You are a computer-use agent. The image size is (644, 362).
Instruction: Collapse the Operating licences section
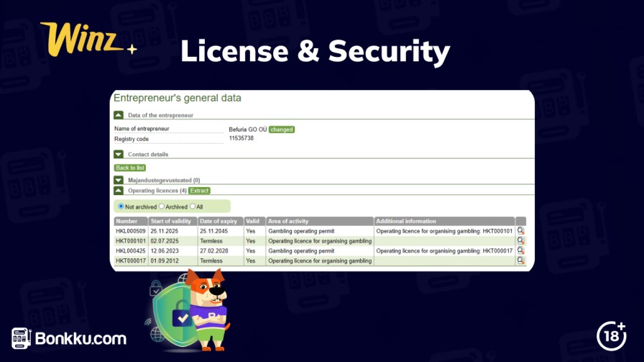point(119,191)
